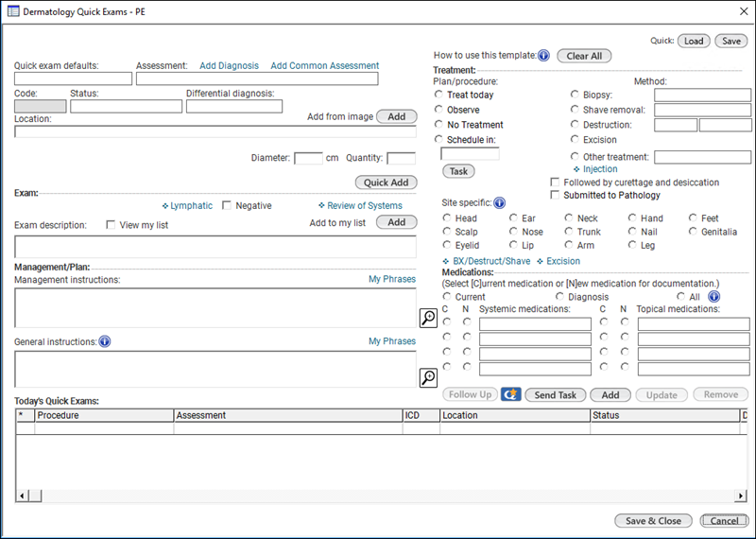Close the Dermatology Quick Exams window
The height and width of the screenshot is (539, 756).
(744, 11)
